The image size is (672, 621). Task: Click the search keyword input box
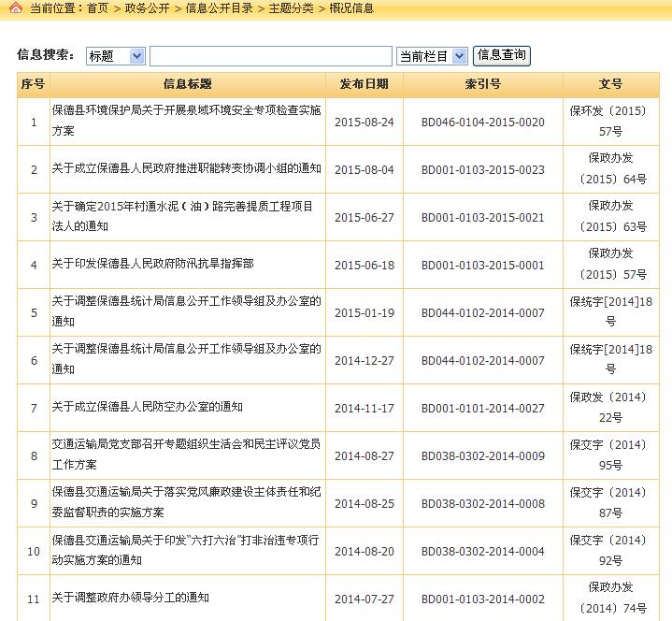(x=270, y=56)
